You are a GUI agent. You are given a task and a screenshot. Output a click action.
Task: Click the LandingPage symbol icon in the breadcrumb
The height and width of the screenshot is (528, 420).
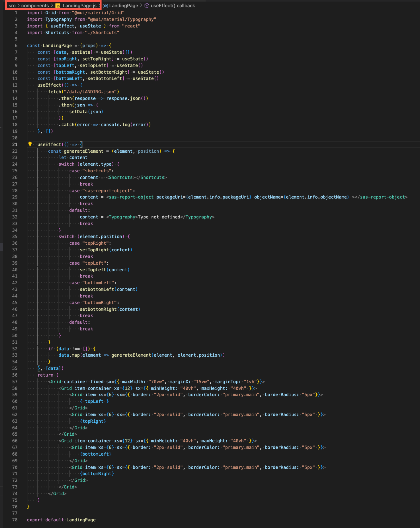(x=105, y=5)
